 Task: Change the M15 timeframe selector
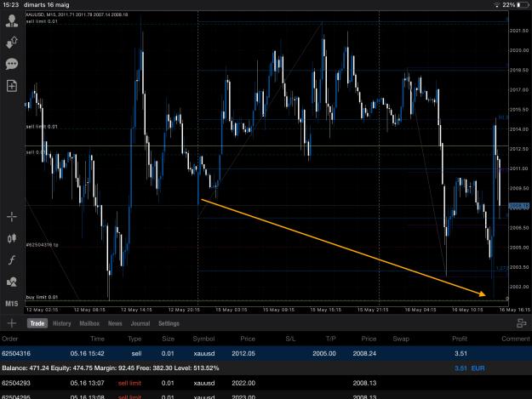pos(12,304)
